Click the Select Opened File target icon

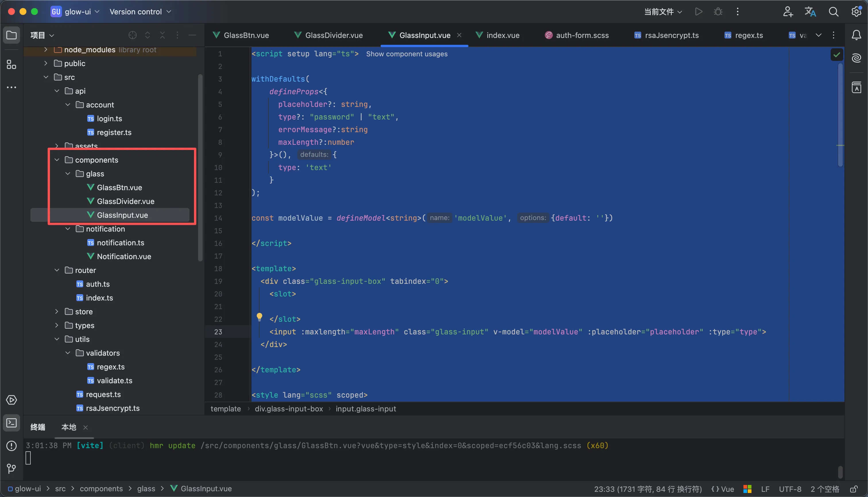tap(132, 35)
